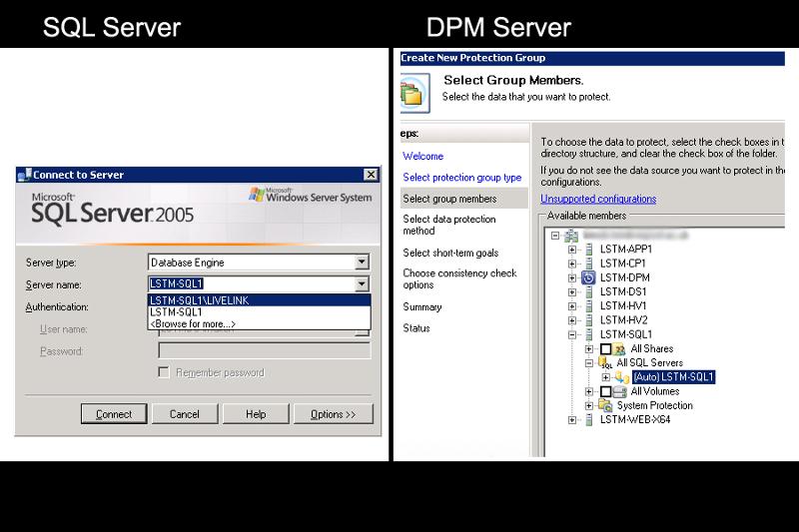Expand the All Volumes node
This screenshot has height=532, width=799.
tap(589, 391)
